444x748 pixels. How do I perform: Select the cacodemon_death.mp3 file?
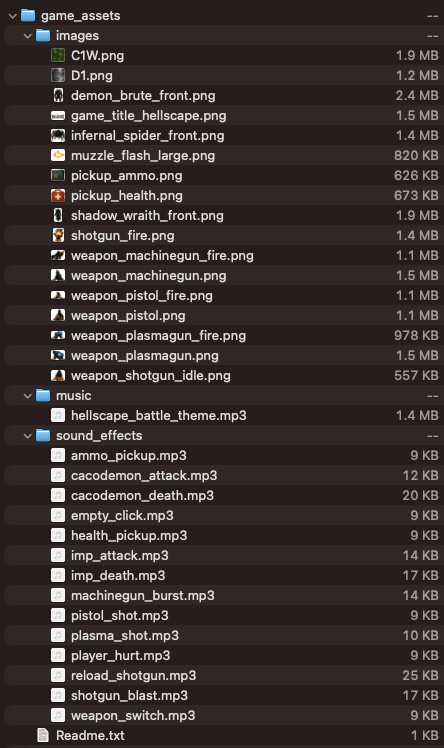tap(222, 495)
